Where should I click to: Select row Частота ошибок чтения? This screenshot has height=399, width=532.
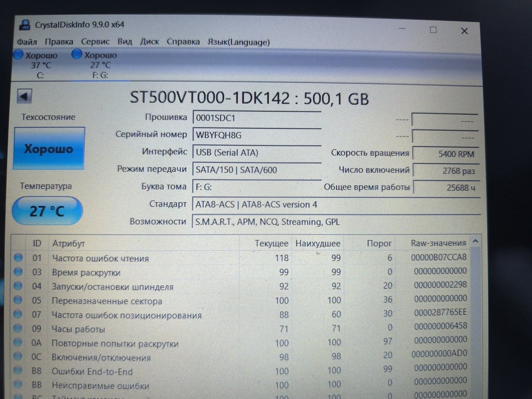pyautogui.click(x=240, y=258)
